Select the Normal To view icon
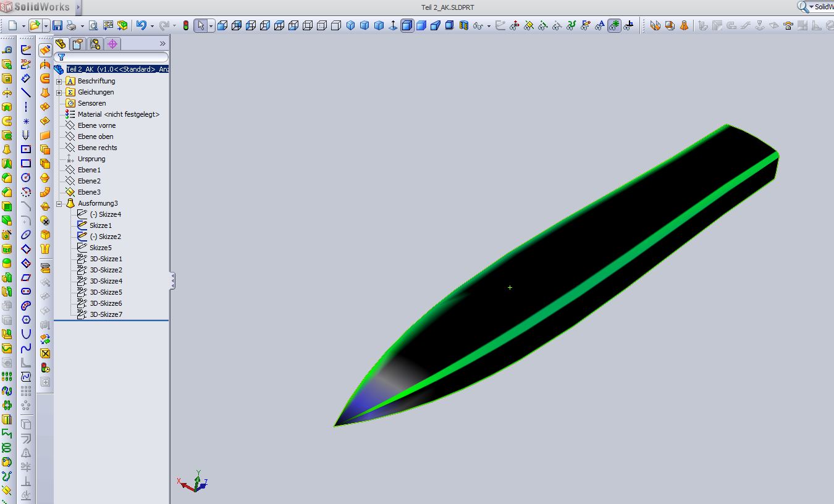834x504 pixels. click(393, 25)
